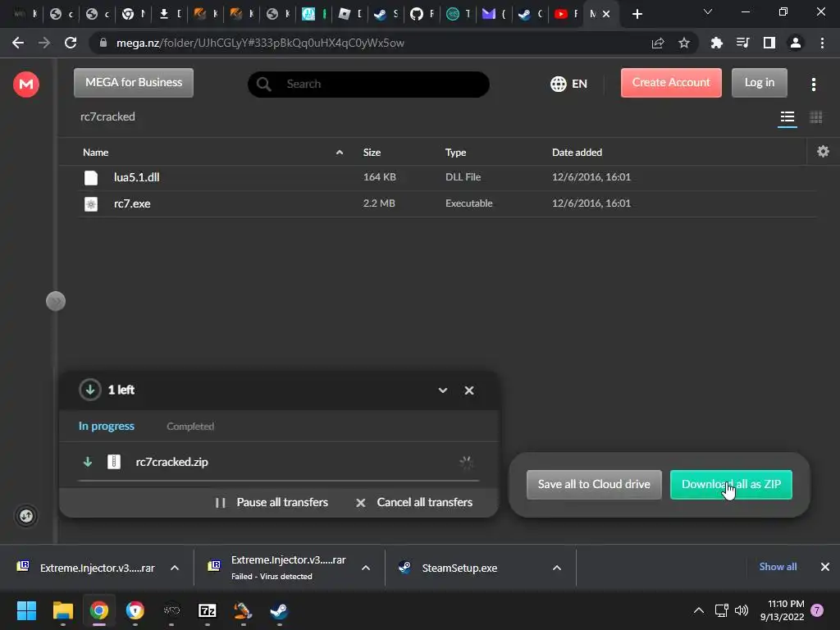This screenshot has height=630, width=840.
Task: Collapse the transfers panel with chevron
Action: 442,390
